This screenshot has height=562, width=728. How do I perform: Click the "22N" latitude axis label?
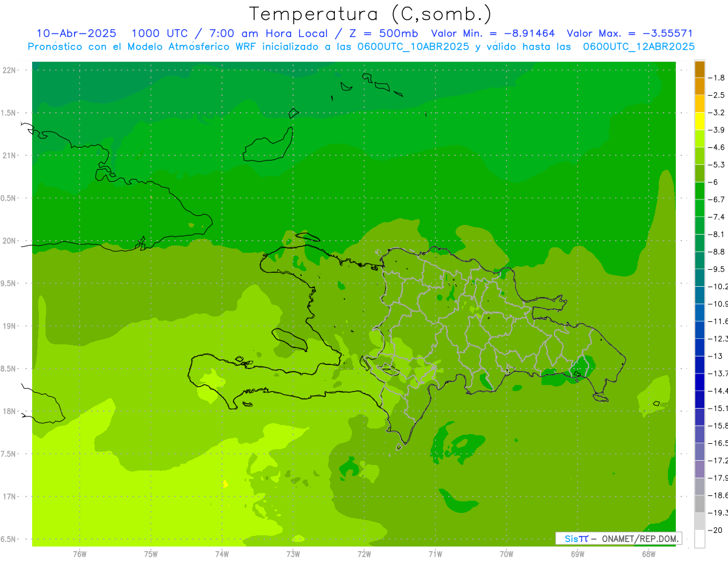[10, 70]
